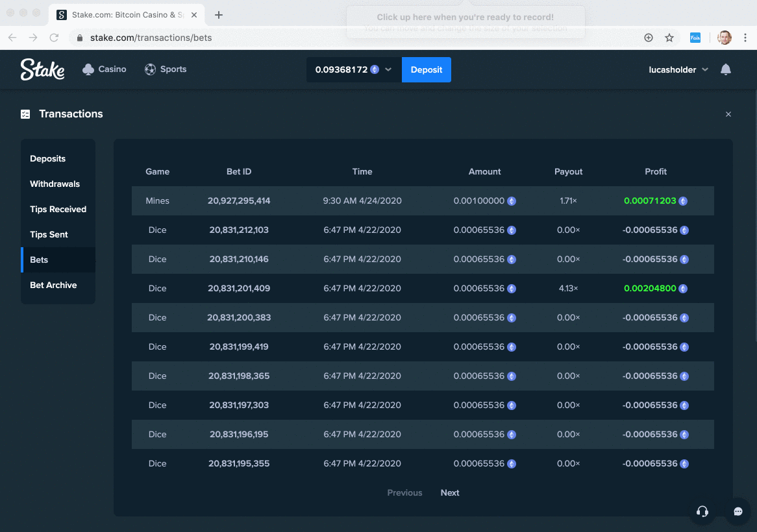The image size is (757, 532).
Task: Go to the Next page of bets
Action: pyautogui.click(x=450, y=492)
